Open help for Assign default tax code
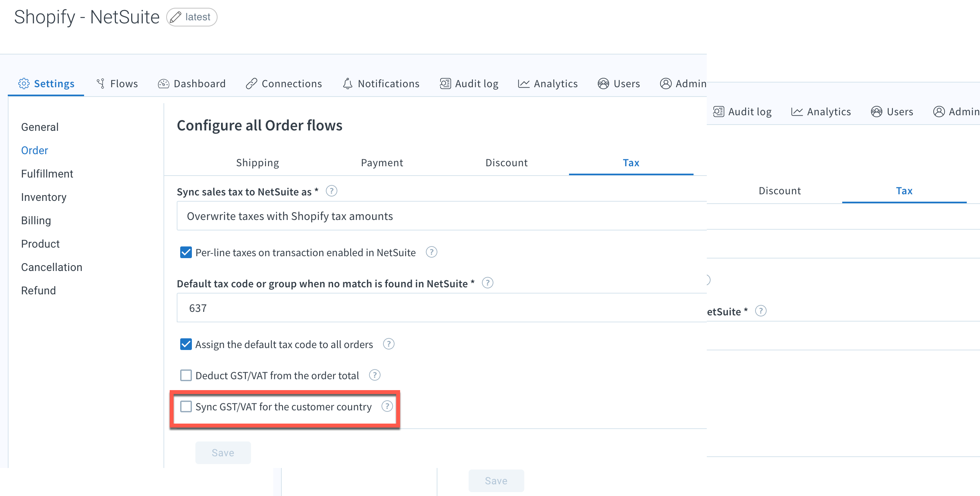Viewport: 980px width, 496px height. point(389,344)
